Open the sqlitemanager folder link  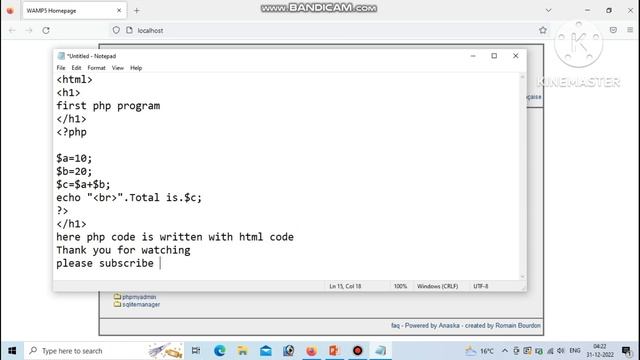click(141, 304)
